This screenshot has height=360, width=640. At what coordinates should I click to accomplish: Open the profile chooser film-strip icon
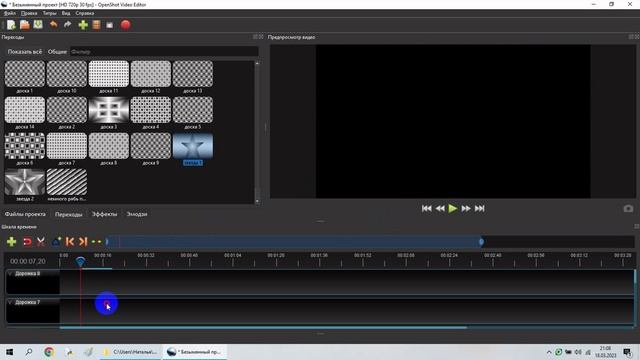(x=96, y=25)
